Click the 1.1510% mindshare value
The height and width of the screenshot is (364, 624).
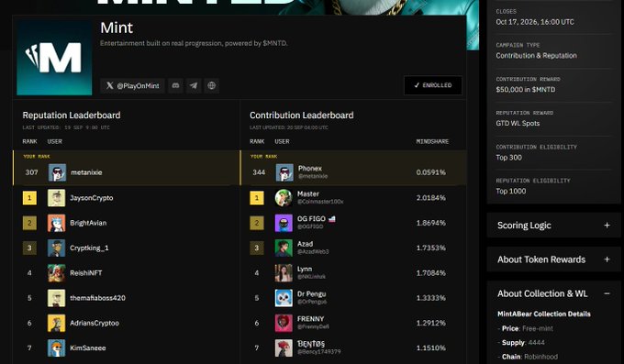(x=431, y=348)
